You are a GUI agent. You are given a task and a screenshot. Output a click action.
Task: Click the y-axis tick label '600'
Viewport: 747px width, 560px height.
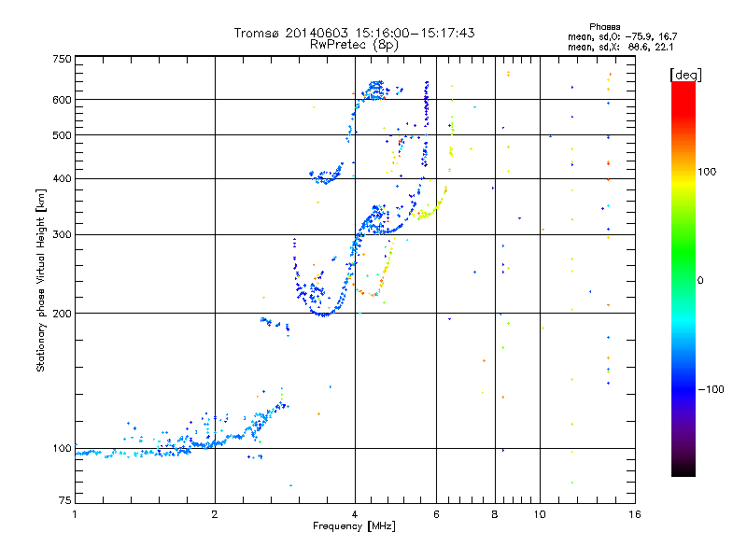63,100
